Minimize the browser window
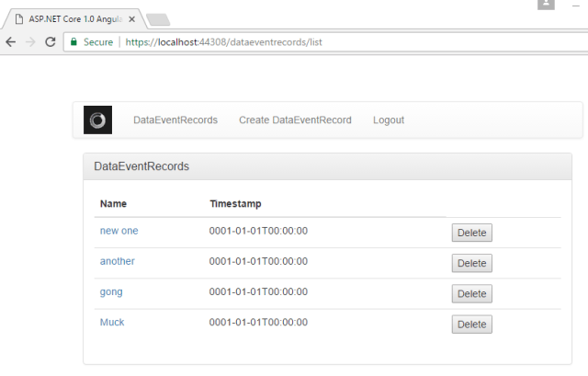 coord(576,6)
